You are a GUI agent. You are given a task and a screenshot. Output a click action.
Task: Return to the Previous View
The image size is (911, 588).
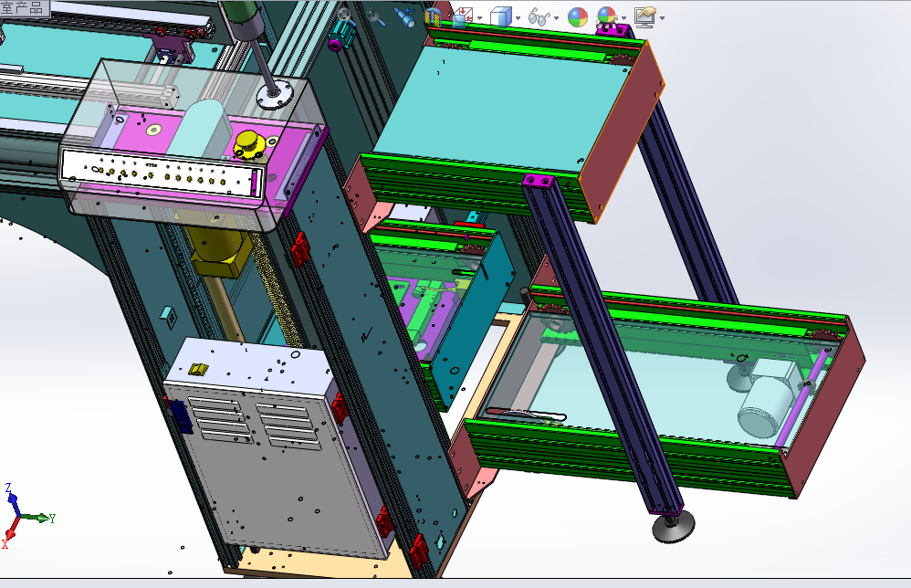click(x=404, y=16)
